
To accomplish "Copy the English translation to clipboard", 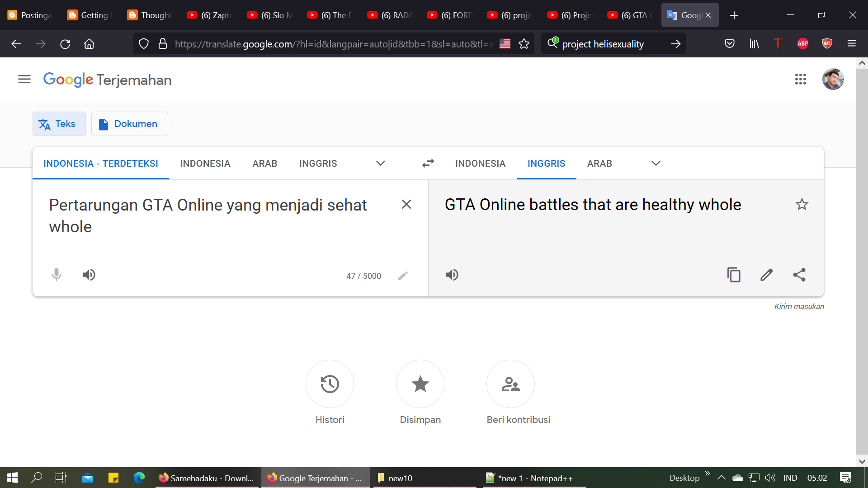I will click(733, 275).
